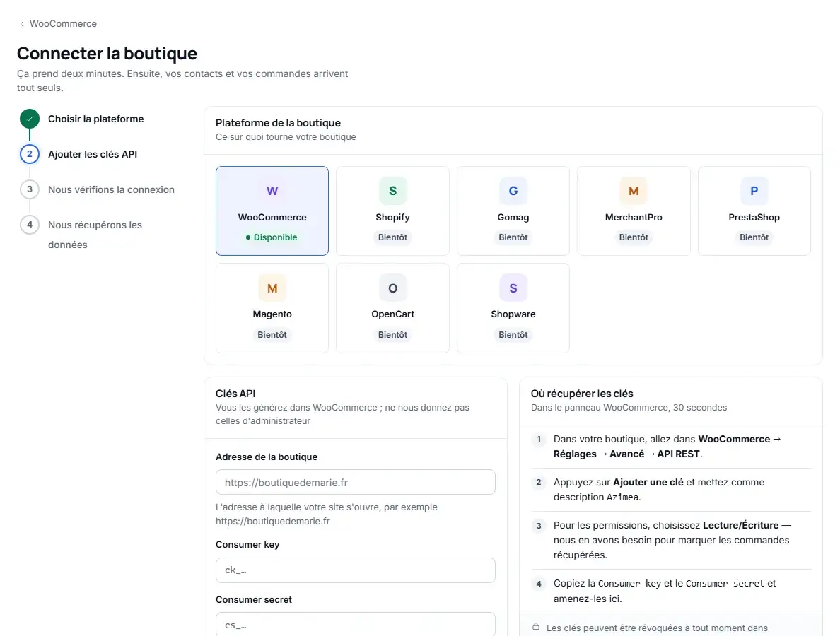Click the Bientôt badge under Gomag
The height and width of the screenshot is (636, 840).
[513, 237]
